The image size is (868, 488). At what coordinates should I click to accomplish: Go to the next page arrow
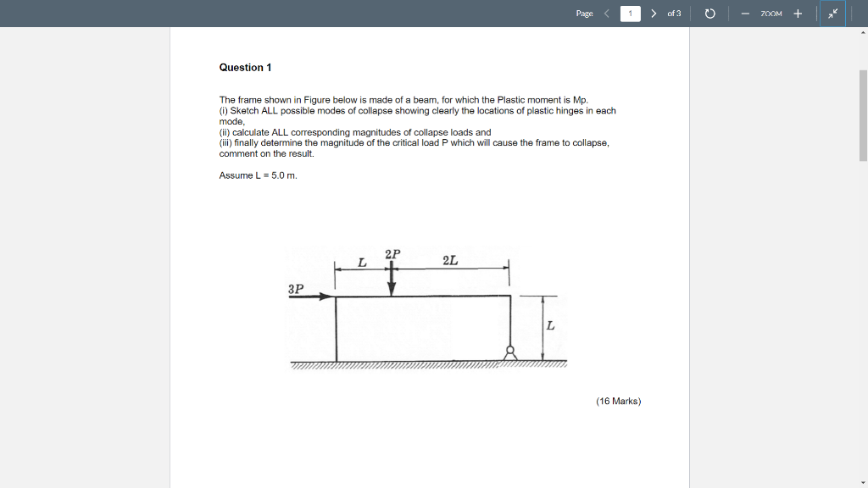click(654, 14)
